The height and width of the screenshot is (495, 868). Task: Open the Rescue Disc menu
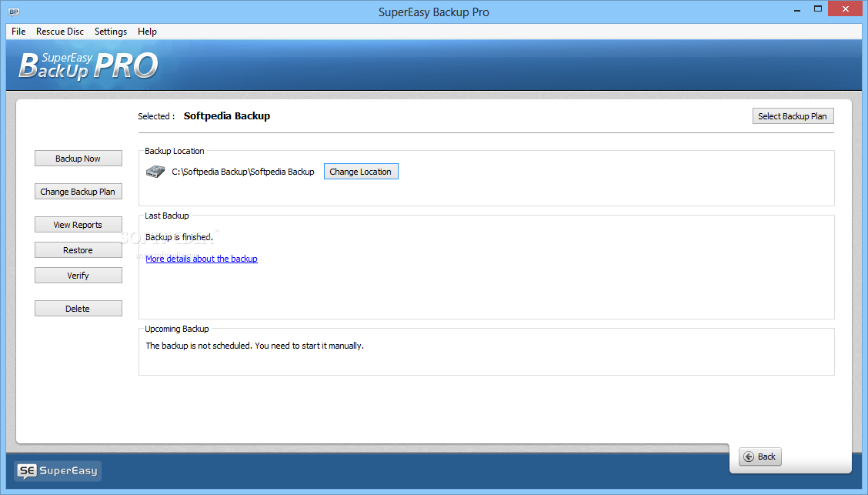pos(60,32)
